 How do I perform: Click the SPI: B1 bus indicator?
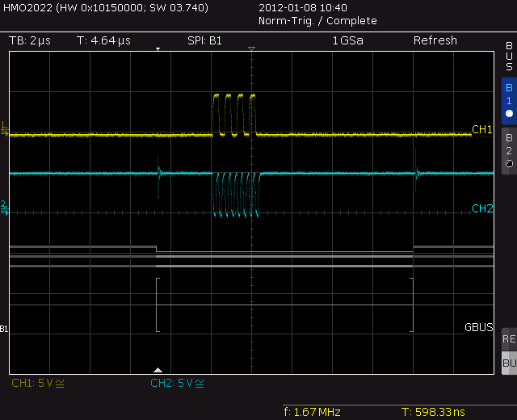(204, 40)
